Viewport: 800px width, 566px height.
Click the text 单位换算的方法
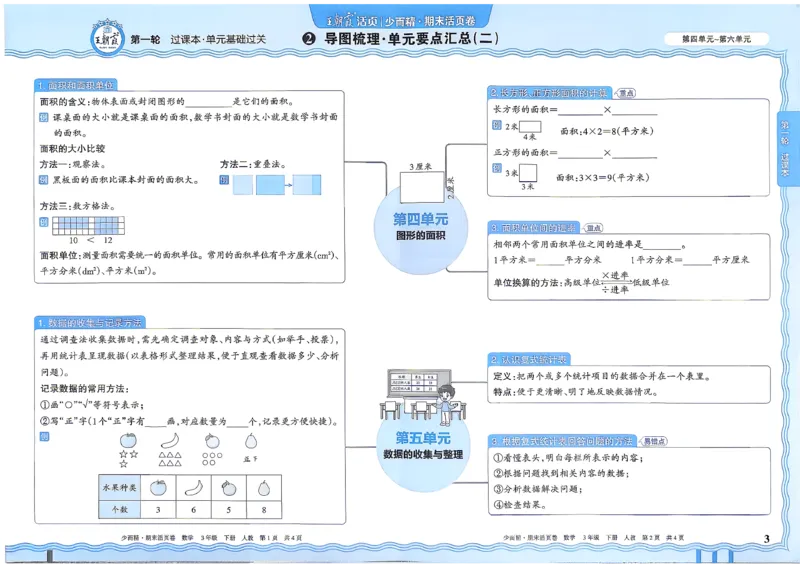coord(526,282)
